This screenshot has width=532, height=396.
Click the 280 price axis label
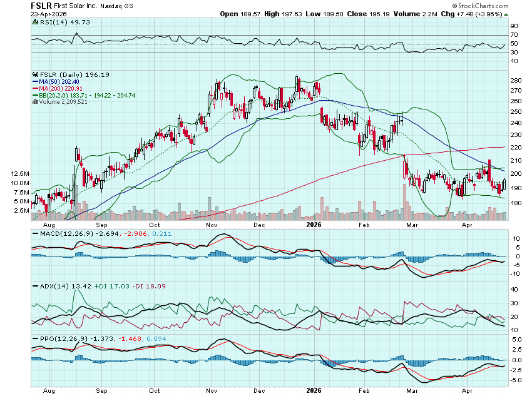point(516,81)
